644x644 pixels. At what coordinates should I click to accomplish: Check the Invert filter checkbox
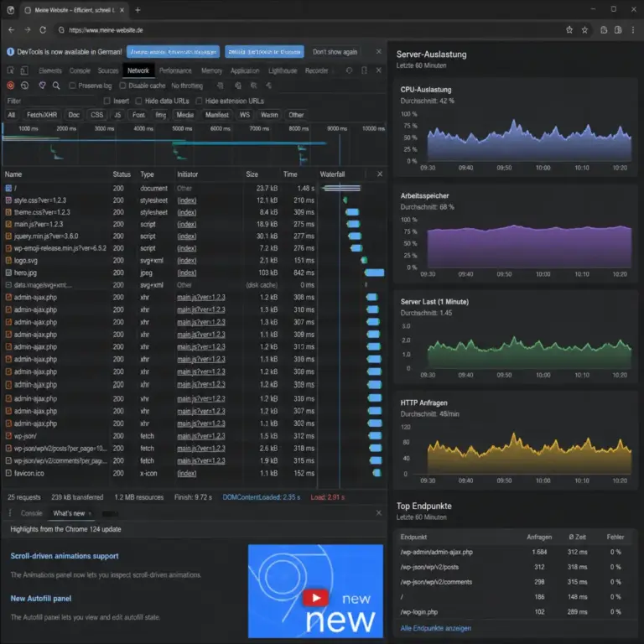pos(106,101)
